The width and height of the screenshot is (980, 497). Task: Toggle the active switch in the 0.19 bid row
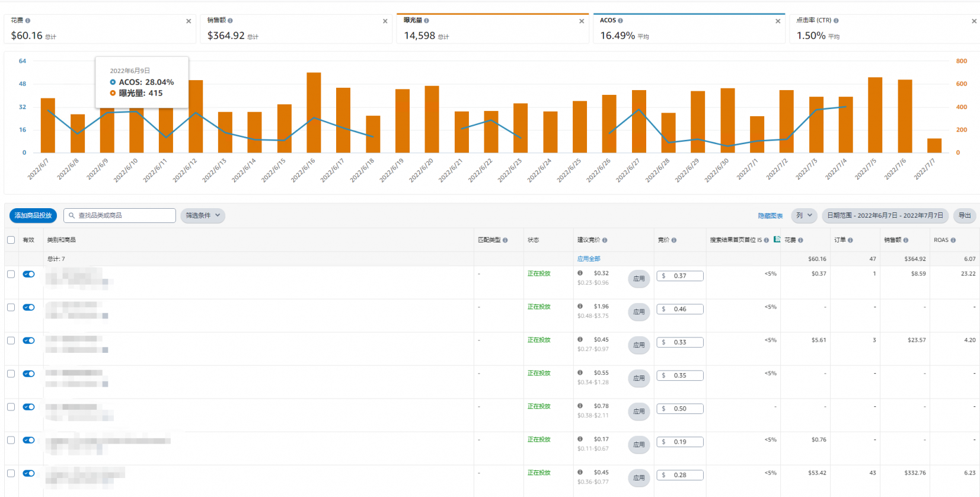28,440
